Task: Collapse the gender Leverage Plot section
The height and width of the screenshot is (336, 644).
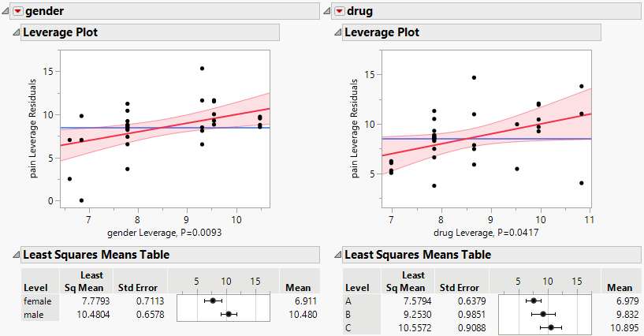Action: (16, 32)
